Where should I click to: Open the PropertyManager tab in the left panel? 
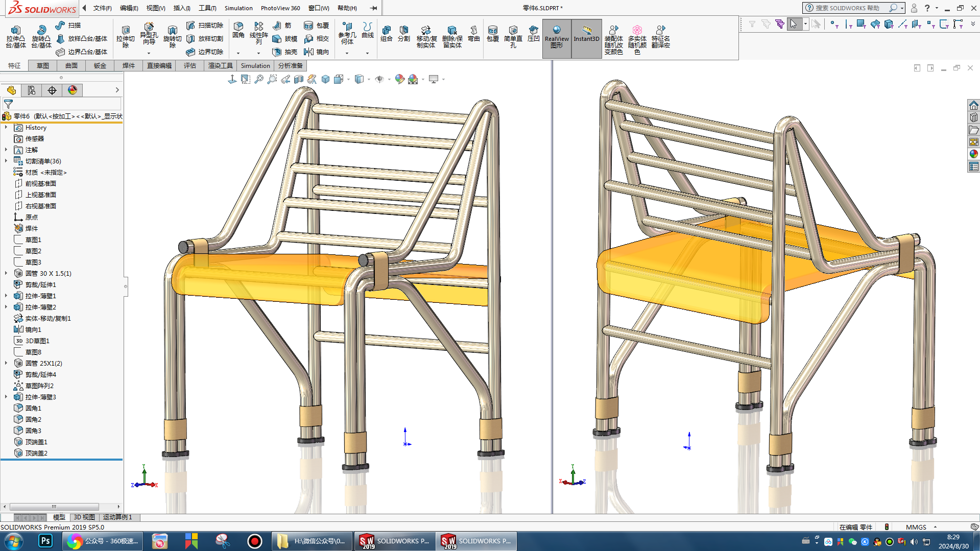(x=32, y=90)
